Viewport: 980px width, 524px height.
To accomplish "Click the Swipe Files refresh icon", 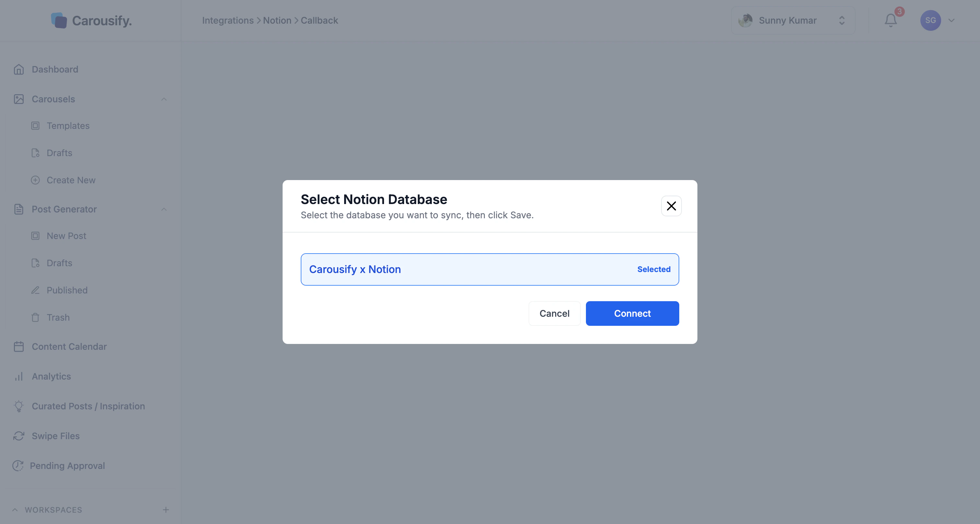I will coord(19,436).
